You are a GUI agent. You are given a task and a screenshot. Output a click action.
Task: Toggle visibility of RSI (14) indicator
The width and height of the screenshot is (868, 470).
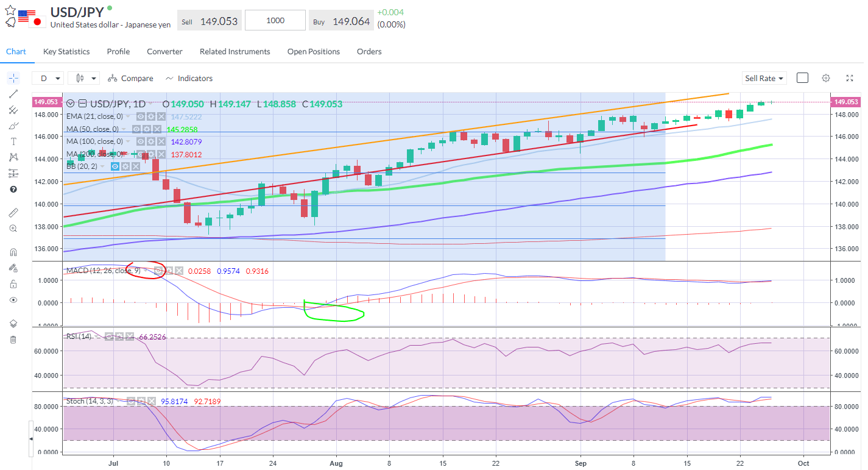(x=109, y=336)
